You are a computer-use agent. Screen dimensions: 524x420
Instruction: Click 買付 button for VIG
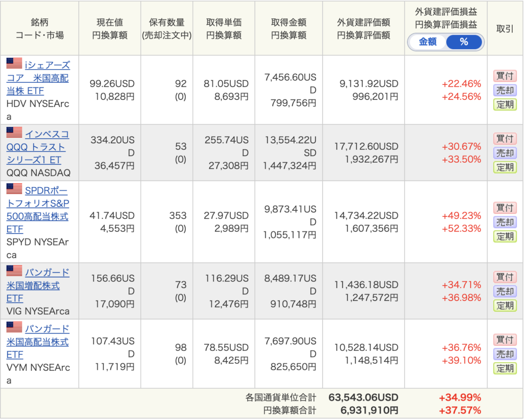(x=505, y=277)
